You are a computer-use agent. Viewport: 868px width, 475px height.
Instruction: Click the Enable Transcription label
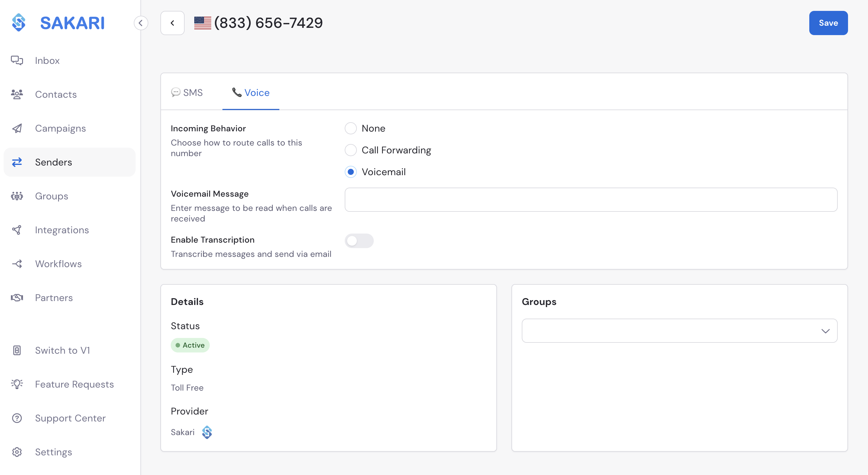213,240
